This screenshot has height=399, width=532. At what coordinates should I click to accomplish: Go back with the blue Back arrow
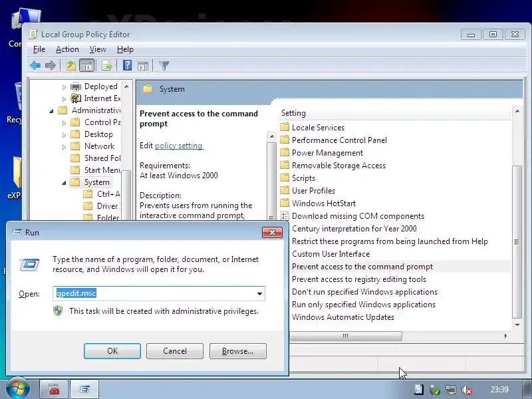[35, 65]
